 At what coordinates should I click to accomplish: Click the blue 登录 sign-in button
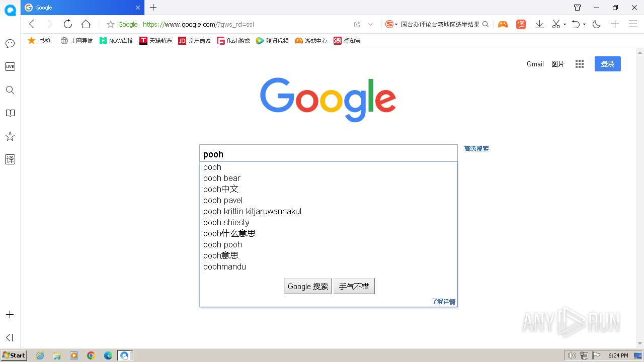point(608,64)
